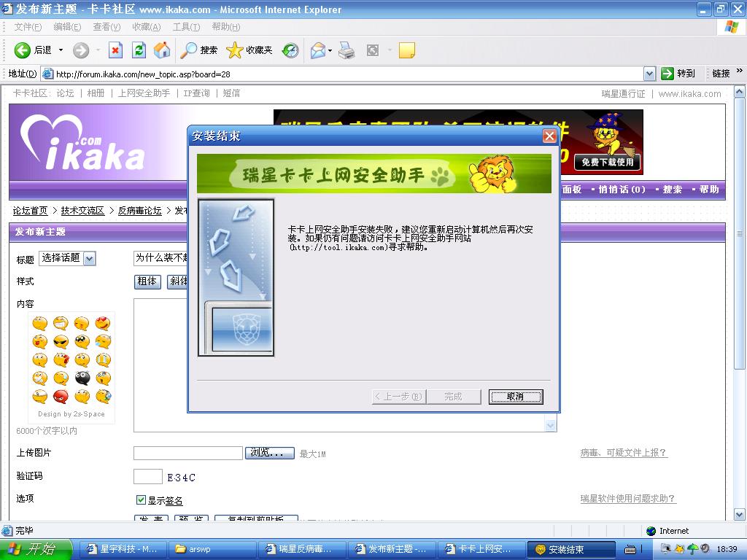Screen dimensions: 747x560
Task: Insert the first smiley emoticon in the grid
Action: [x=40, y=323]
